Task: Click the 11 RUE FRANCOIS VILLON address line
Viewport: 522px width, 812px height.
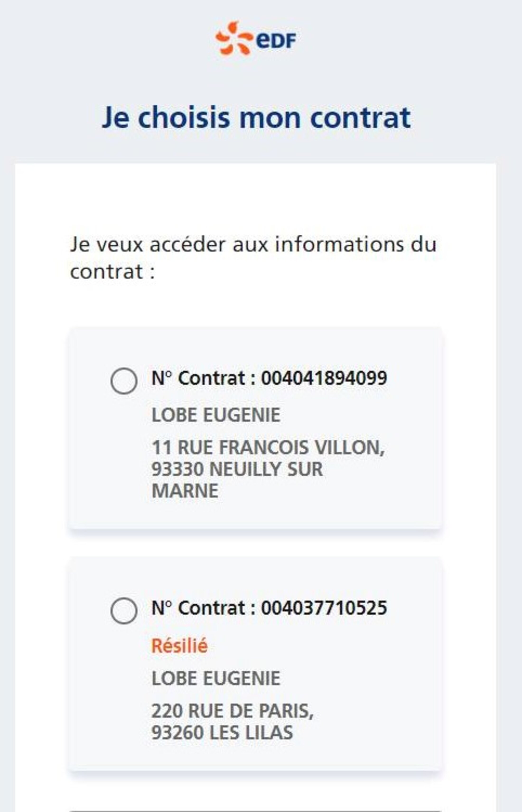Action: point(268,447)
